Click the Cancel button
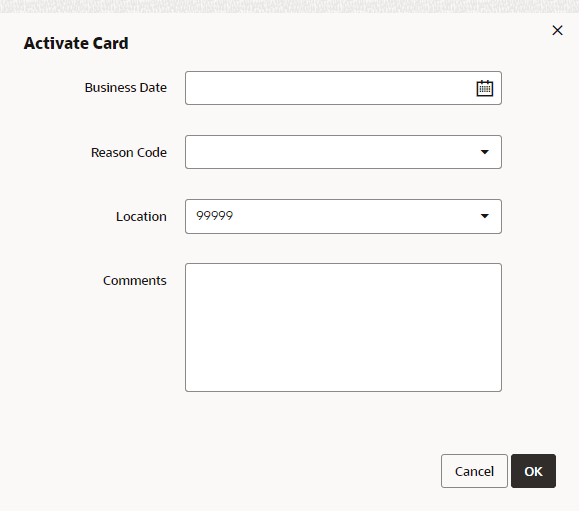The height and width of the screenshot is (511, 579). coord(474,471)
